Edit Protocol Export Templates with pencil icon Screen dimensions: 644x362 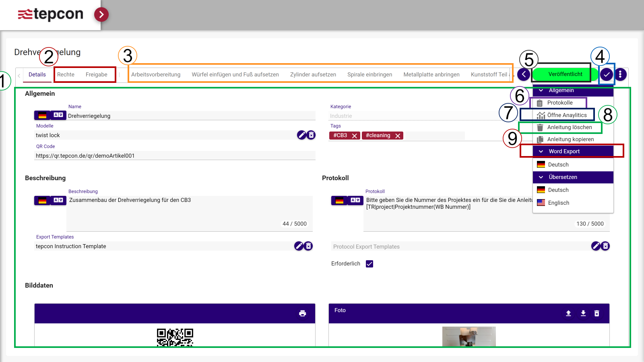[x=596, y=246]
